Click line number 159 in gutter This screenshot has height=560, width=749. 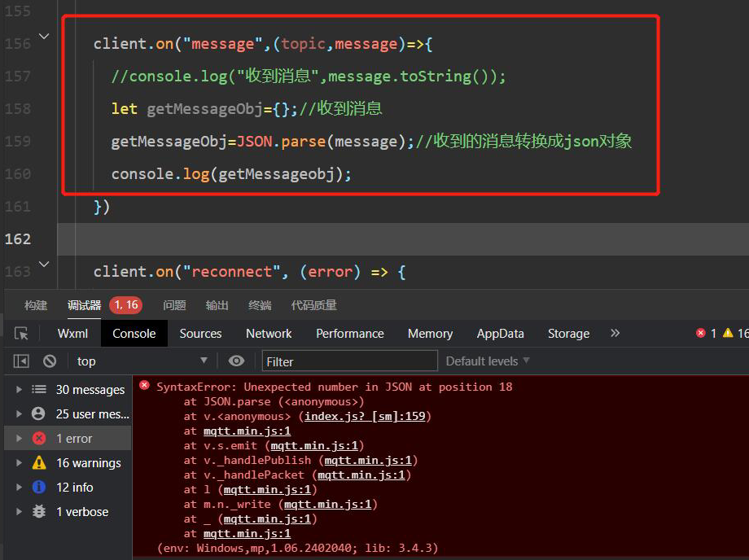[18, 142]
